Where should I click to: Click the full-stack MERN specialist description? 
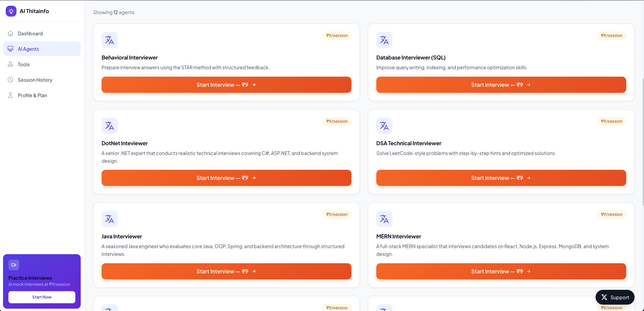click(492, 250)
